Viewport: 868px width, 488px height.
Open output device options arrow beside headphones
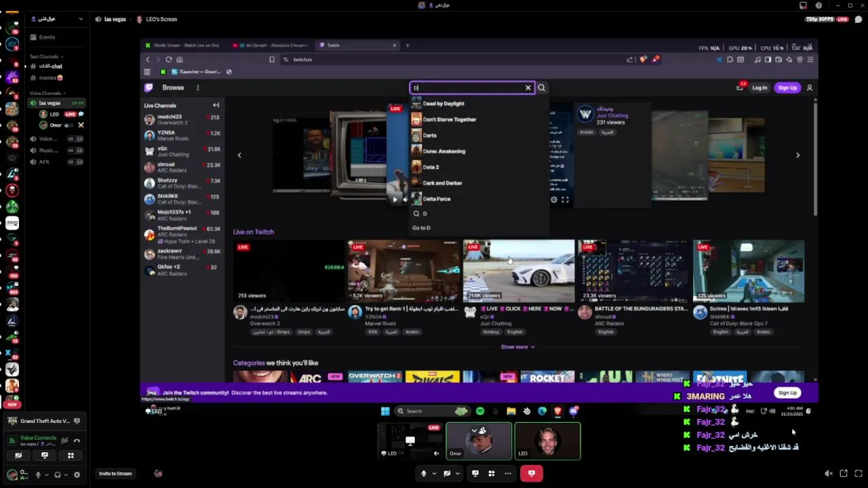pos(66,475)
